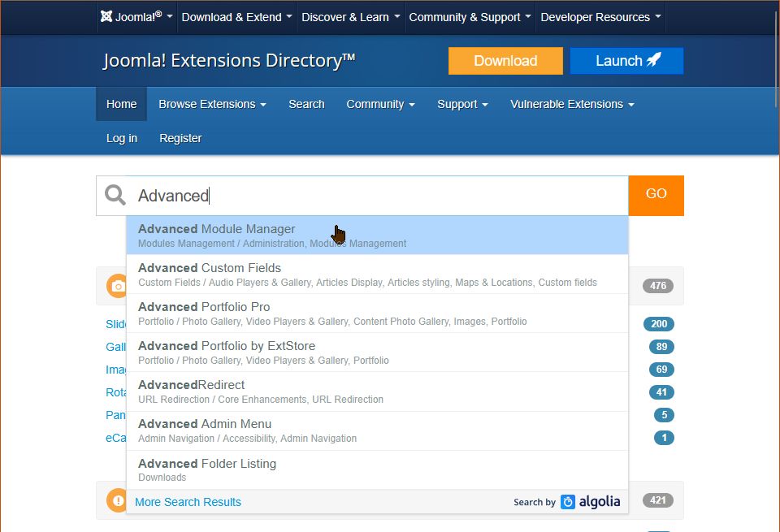The image size is (780, 532).
Task: Go to the Home menu item
Action: point(121,104)
